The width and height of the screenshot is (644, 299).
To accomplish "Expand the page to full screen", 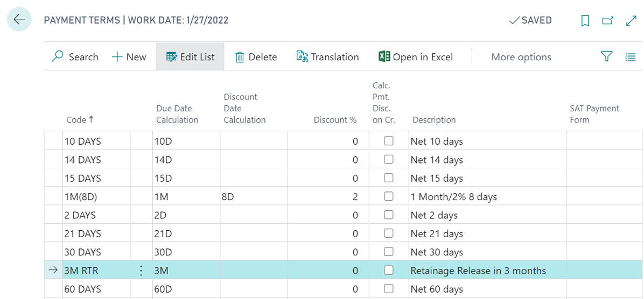I will [631, 20].
